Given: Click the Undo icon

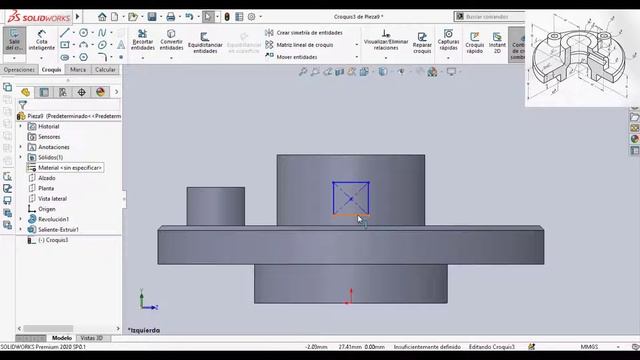Looking at the screenshot, I should click(189, 17).
